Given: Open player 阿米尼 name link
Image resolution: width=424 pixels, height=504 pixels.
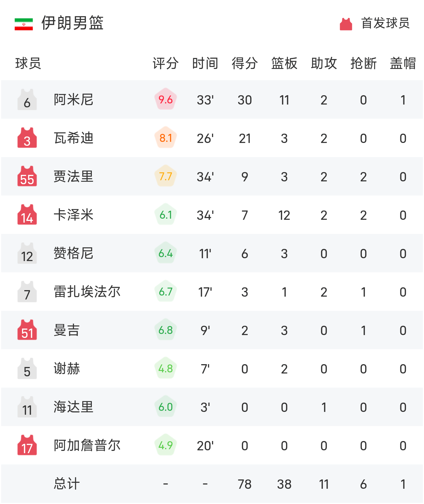Looking at the screenshot, I should [73, 100].
